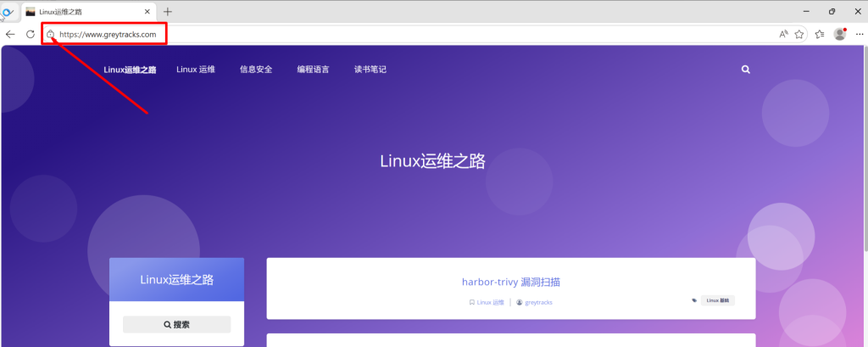Open the Read aloud icon in address bar
Image resolution: width=868 pixels, height=347 pixels.
[x=783, y=34]
